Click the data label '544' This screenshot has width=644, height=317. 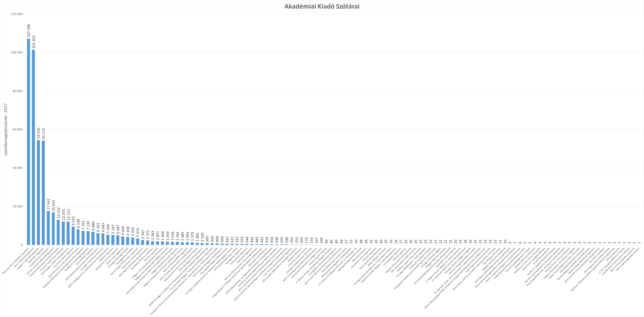(247, 240)
